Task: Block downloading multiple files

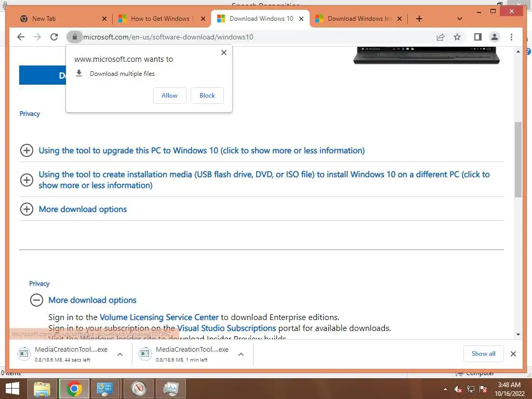Action: click(207, 96)
